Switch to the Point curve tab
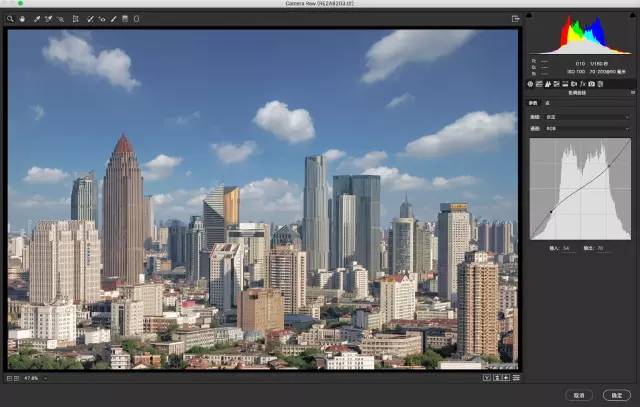 tap(546, 103)
